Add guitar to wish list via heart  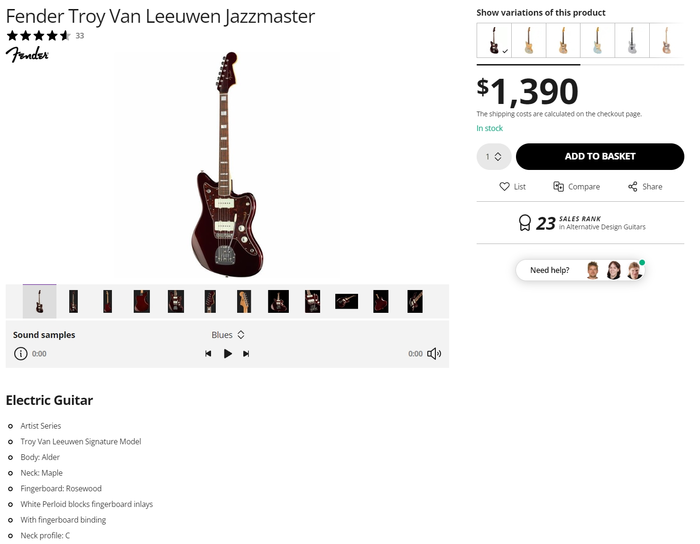coord(505,187)
